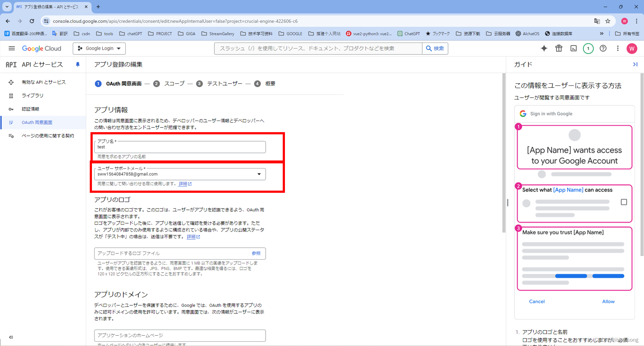Click the アプリケーションのホームページ field
Image resolution: width=644 pixels, height=346 pixels.
(x=180, y=335)
